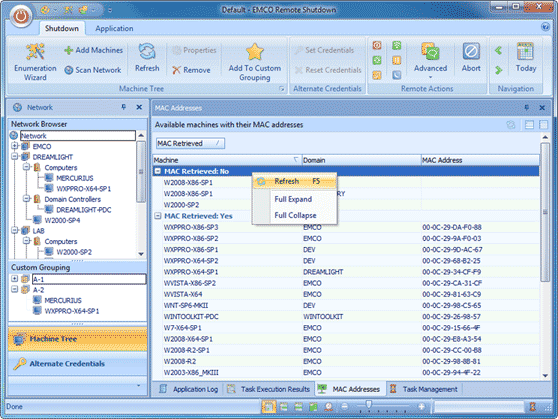Click the Machine Tree launcher in ribbon group corner
558x419 pixels.
click(x=281, y=89)
